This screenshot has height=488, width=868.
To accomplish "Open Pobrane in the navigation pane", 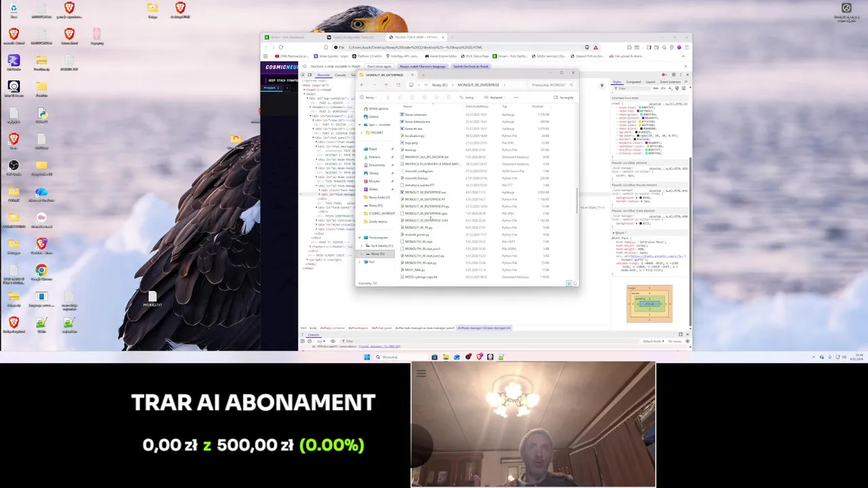I will [374, 157].
